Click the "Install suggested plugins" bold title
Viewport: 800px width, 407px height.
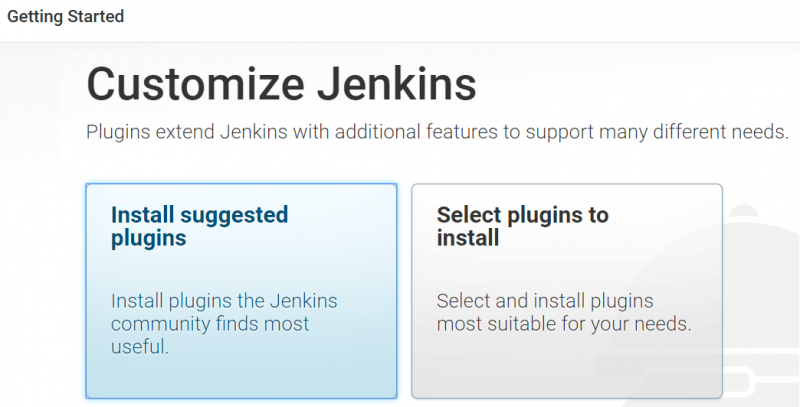pos(199,227)
